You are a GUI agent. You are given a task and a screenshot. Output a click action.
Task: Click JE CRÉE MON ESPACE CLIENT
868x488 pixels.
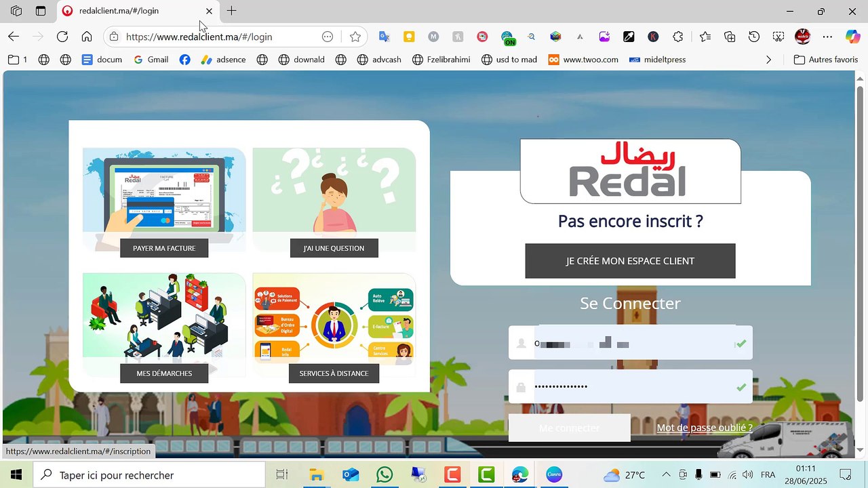630,261
